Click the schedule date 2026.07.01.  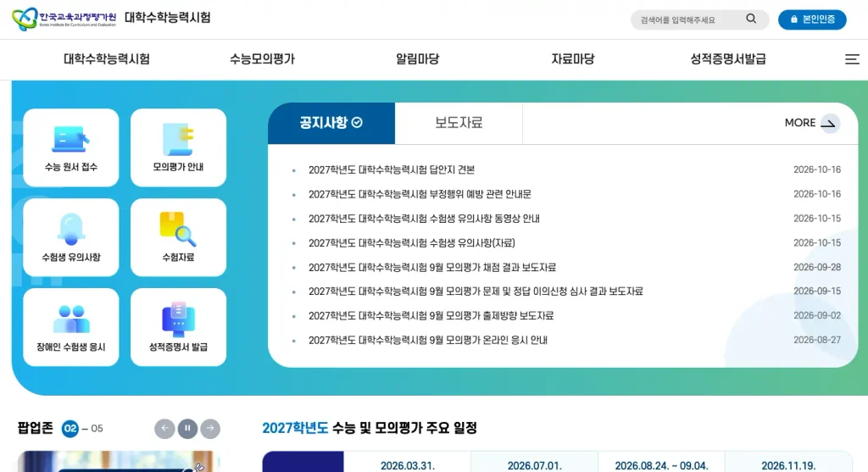tap(535, 466)
